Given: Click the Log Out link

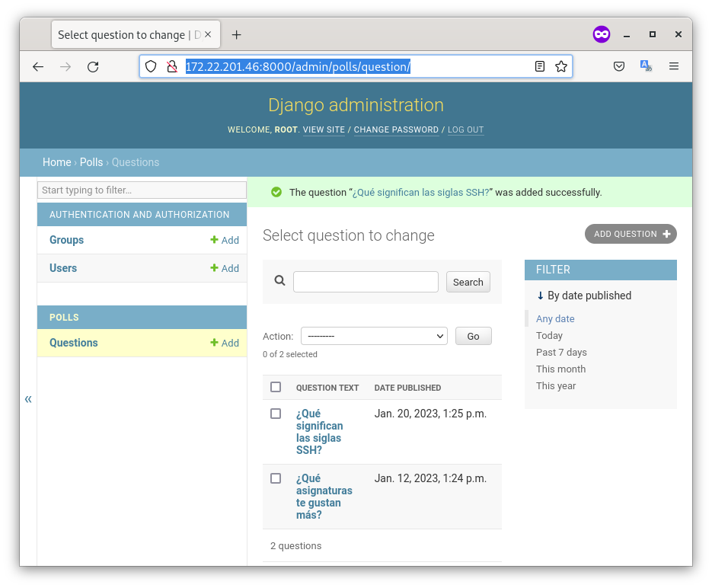Looking at the screenshot, I should [465, 130].
